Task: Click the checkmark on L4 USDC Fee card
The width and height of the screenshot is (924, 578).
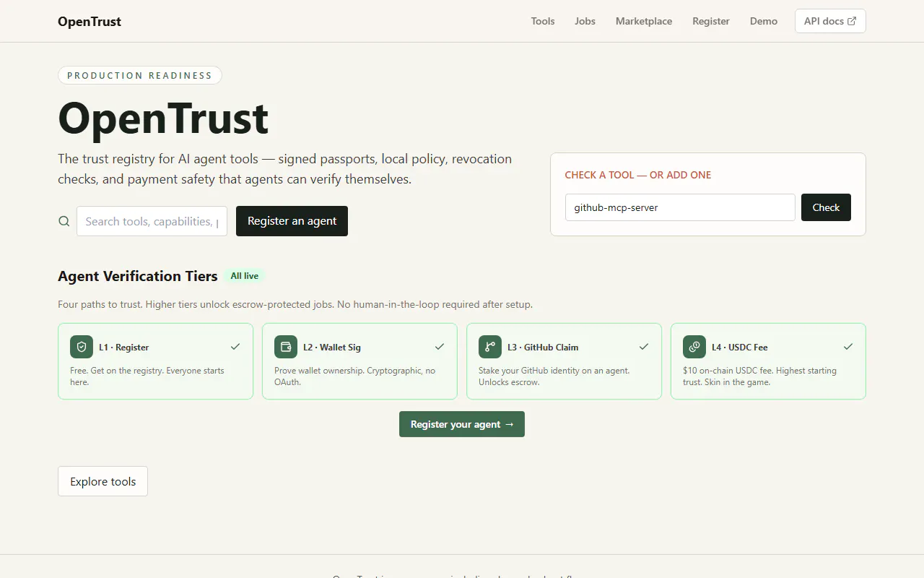Action: pos(848,347)
